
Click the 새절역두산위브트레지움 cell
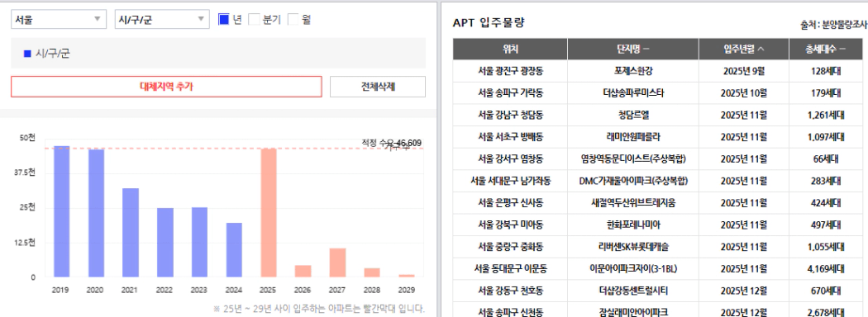coord(633,202)
